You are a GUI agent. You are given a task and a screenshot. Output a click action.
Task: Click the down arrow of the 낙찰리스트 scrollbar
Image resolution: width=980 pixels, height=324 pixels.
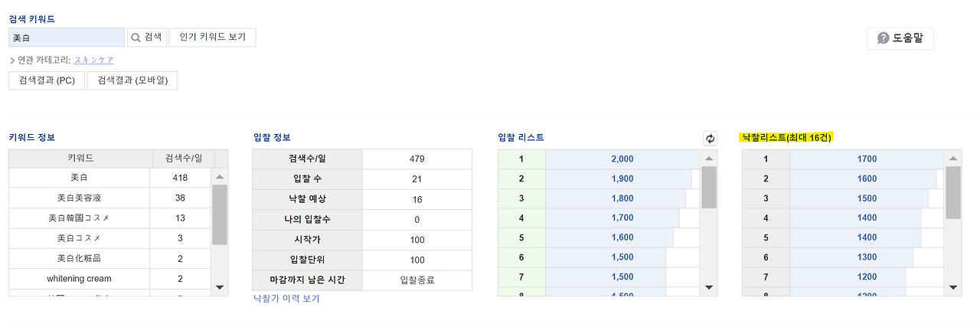tap(953, 287)
